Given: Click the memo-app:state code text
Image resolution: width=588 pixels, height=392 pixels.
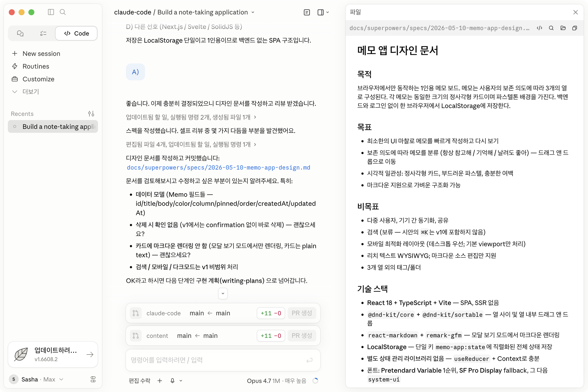Looking at the screenshot, I should pos(460,347).
